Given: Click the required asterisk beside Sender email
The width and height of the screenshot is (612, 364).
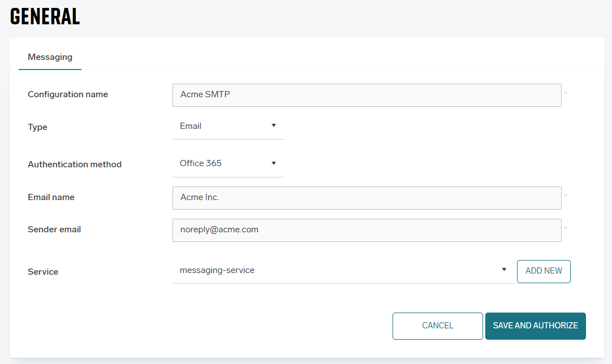Looking at the screenshot, I should [566, 228].
